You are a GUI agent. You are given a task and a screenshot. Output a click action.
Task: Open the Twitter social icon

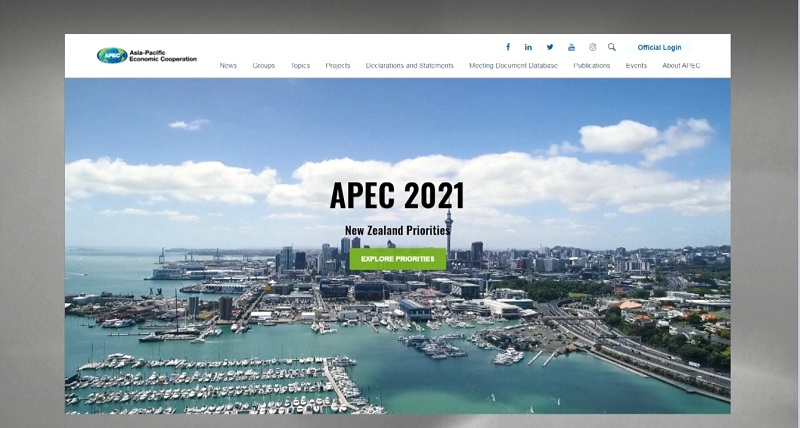549,47
